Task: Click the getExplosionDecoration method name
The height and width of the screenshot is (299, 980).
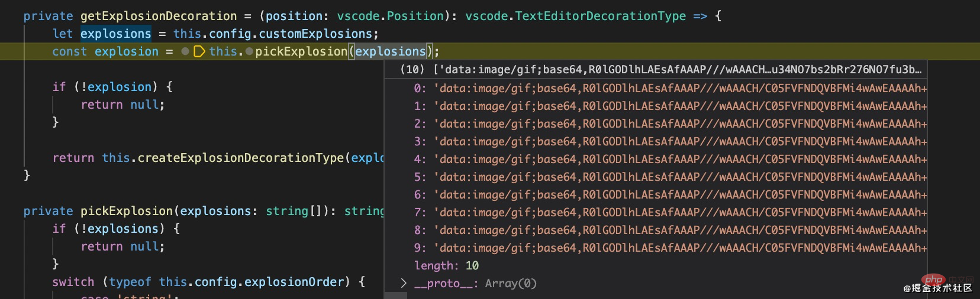Action: 159,16
